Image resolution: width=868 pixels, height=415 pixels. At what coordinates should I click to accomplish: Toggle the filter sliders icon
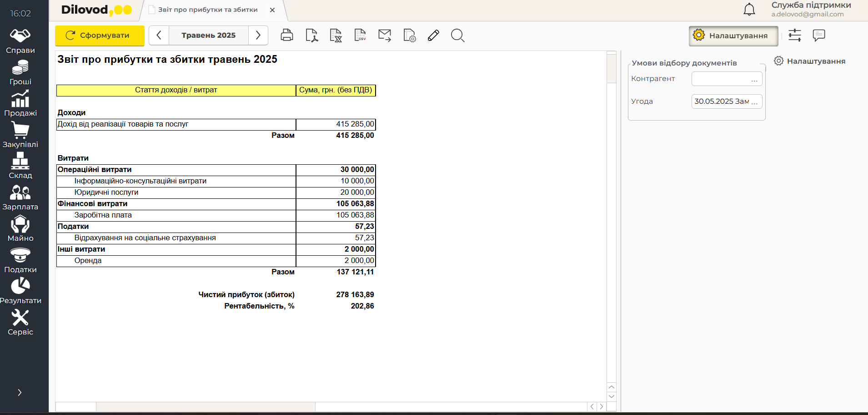(795, 35)
